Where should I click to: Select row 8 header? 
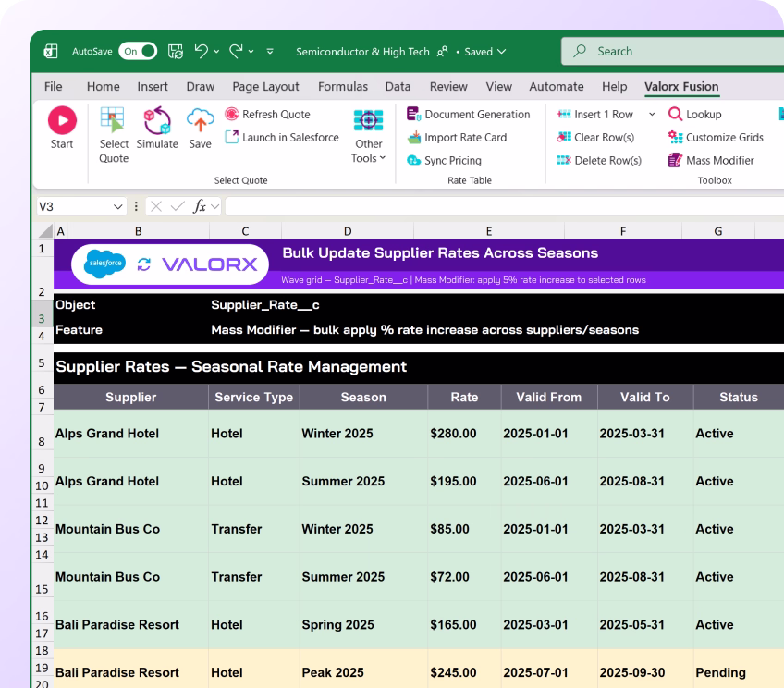[42, 434]
